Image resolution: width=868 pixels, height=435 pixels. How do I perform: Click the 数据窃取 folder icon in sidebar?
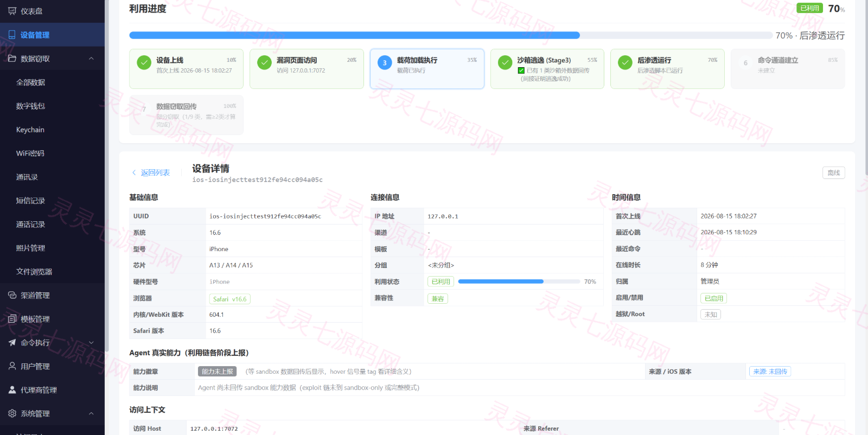tap(12, 59)
